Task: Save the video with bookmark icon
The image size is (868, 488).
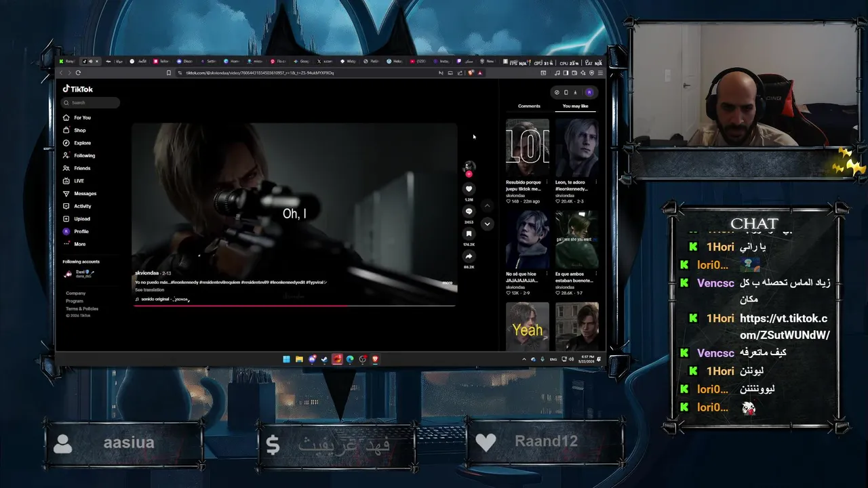Action: click(x=469, y=234)
